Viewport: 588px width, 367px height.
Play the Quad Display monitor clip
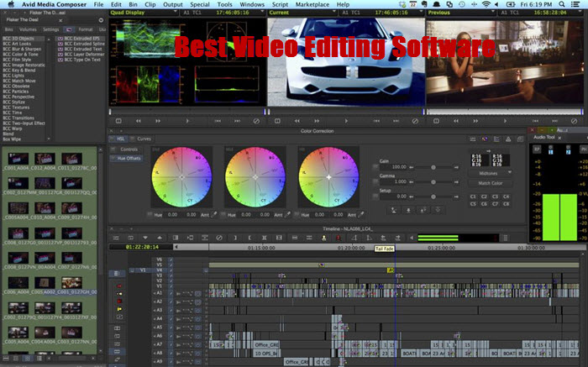(187, 121)
